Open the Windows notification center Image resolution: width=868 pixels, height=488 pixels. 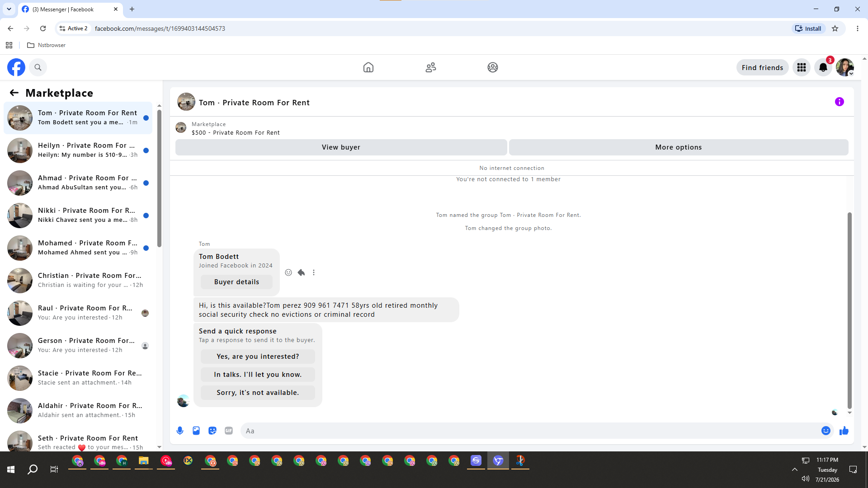[x=853, y=469]
